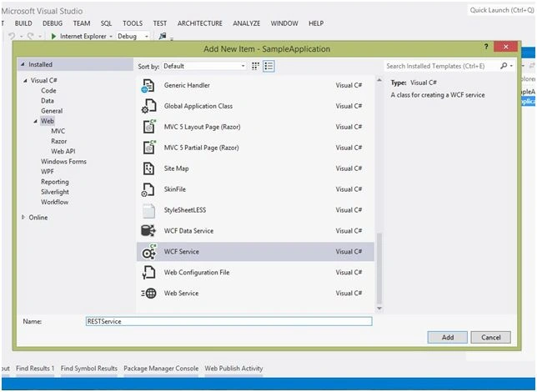537x392 pixels.
Task: Open the HELP menu
Action: pyautogui.click(x=316, y=23)
